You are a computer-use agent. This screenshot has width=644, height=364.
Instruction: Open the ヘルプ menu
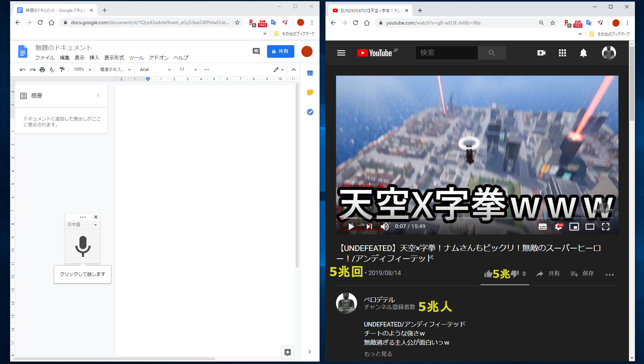click(x=181, y=58)
